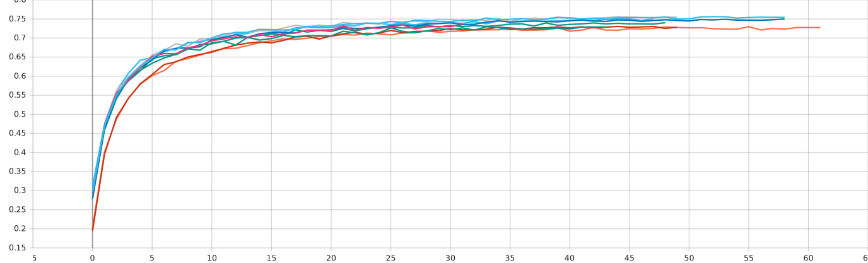Select the x-axis tick label 45

[629, 257]
